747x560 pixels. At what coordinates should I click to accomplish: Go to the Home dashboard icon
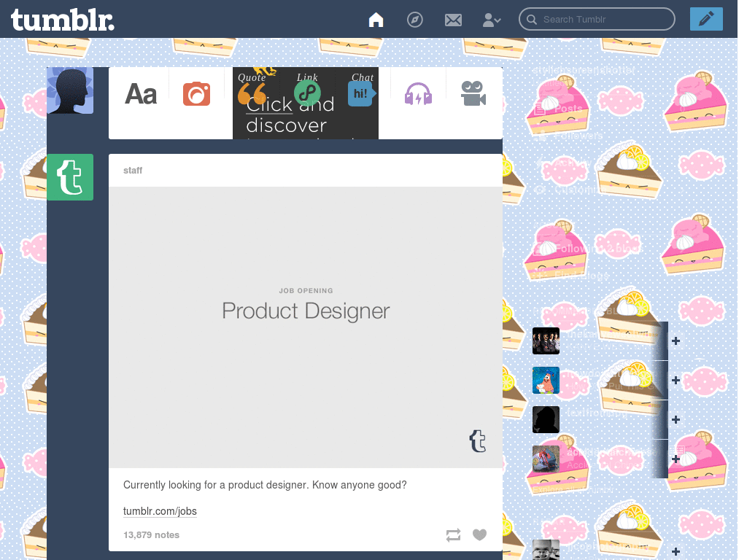pyautogui.click(x=376, y=20)
